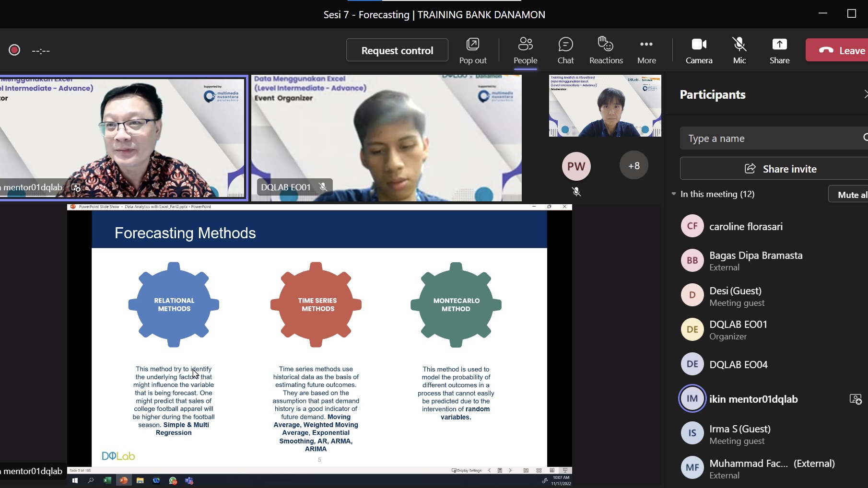Click the Share screen icon
This screenshot has width=868, height=488.
(x=779, y=50)
